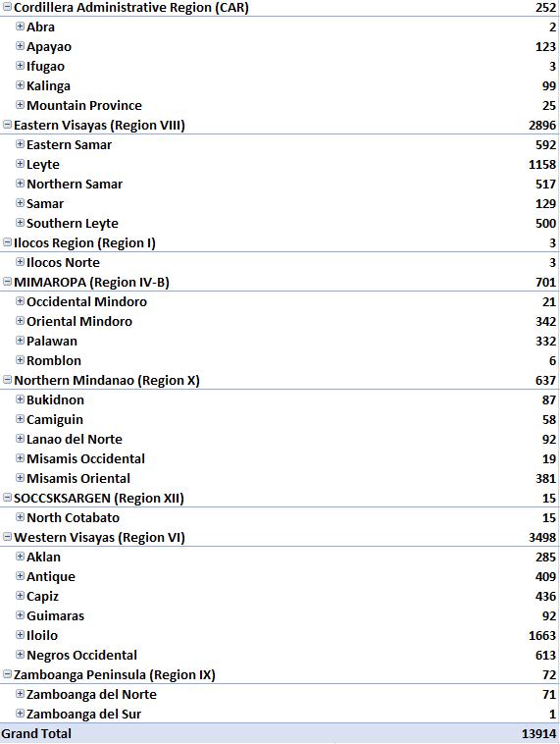Collapse the SOCCSKSARGEN (Region XII) group
This screenshot has height=744, width=560.
(7, 498)
